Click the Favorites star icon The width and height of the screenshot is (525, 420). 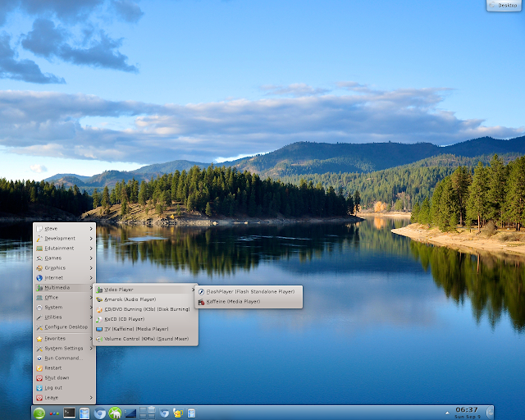[x=39, y=339]
